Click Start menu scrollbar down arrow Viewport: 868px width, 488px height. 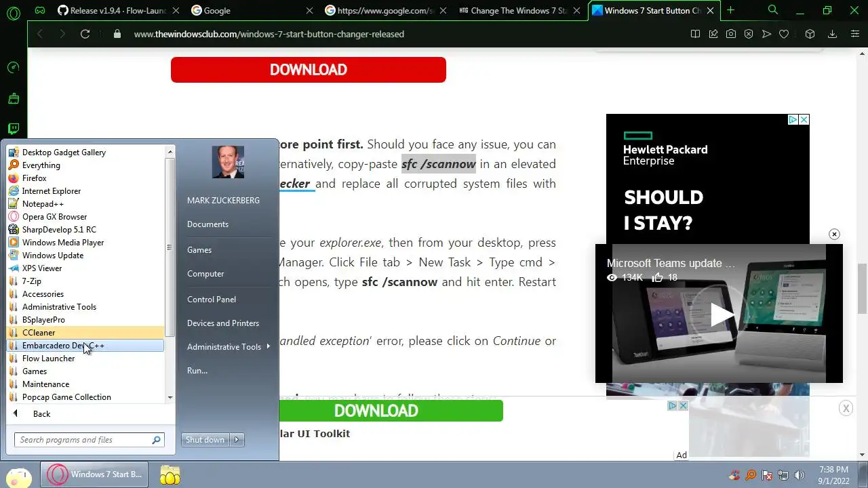click(x=170, y=397)
